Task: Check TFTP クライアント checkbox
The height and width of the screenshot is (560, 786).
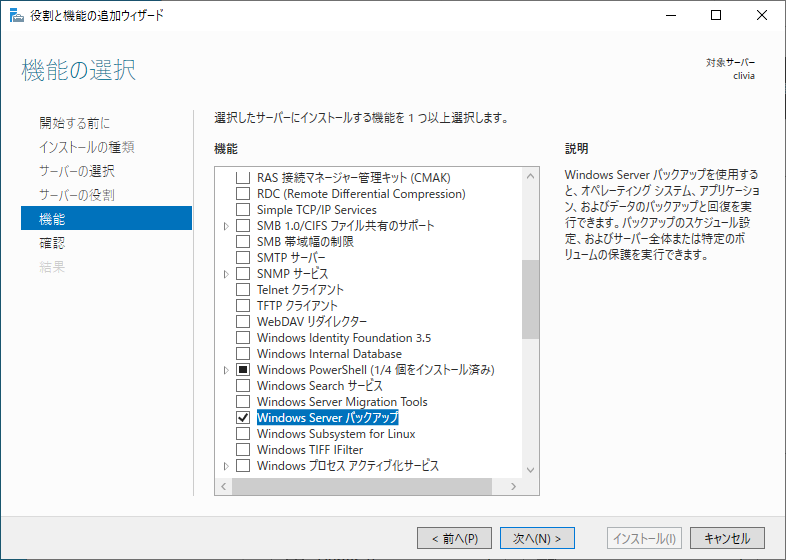Action: point(243,306)
